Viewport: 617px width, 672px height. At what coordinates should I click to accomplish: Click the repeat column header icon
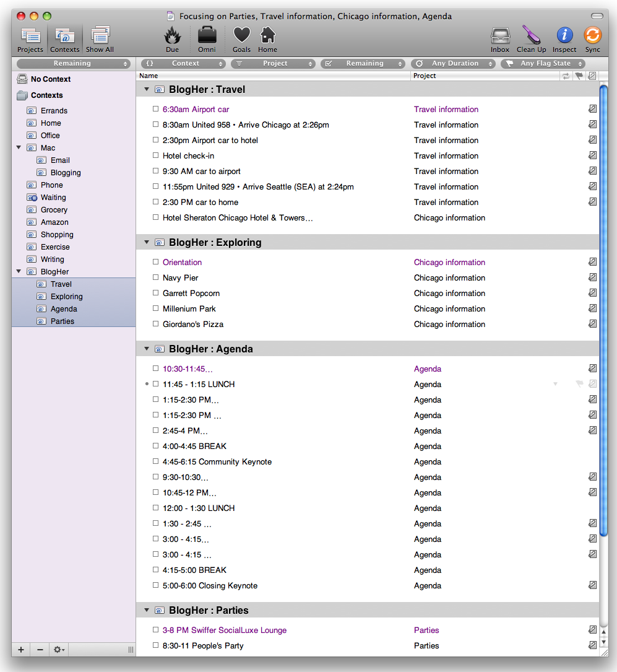pyautogui.click(x=566, y=76)
